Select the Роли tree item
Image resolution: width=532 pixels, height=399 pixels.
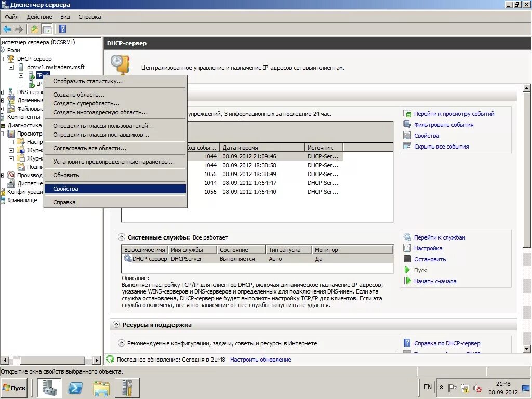coord(14,50)
